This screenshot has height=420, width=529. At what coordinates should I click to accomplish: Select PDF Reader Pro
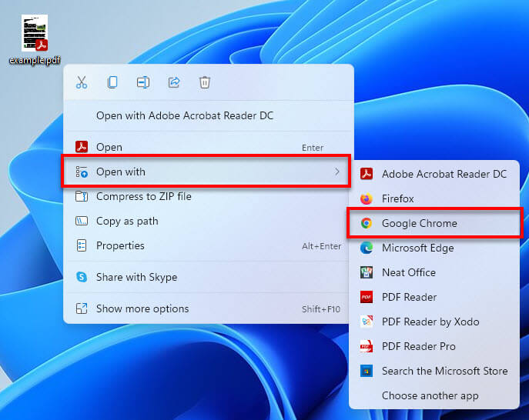[434, 346]
